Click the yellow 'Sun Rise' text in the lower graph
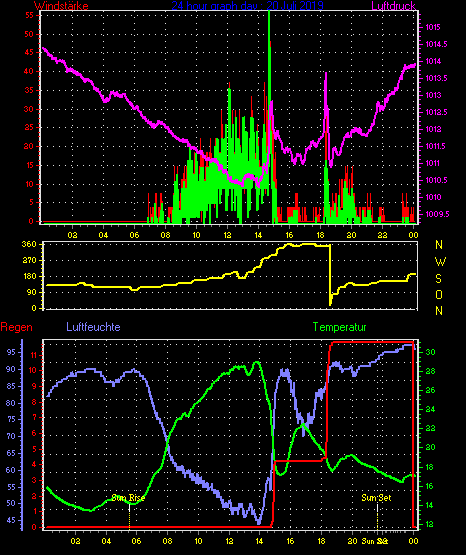 coord(128,498)
